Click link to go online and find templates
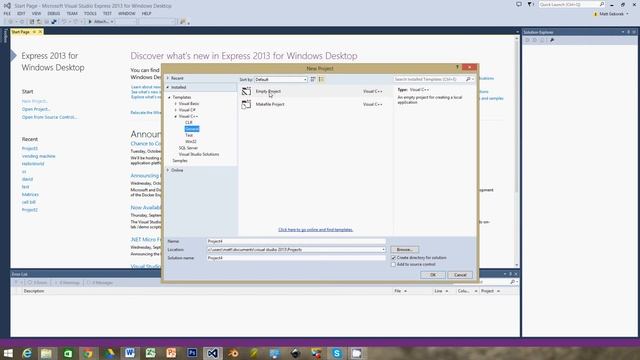The image size is (640, 360). click(x=316, y=230)
